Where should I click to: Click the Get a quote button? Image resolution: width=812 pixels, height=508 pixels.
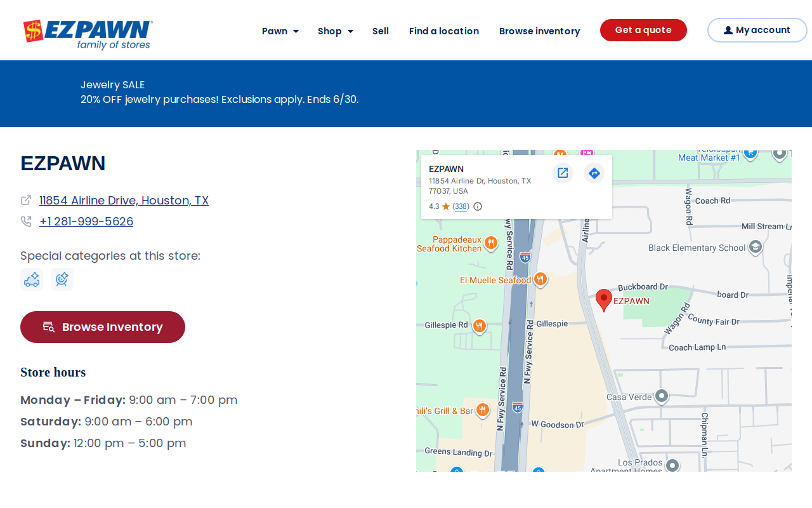[643, 30]
